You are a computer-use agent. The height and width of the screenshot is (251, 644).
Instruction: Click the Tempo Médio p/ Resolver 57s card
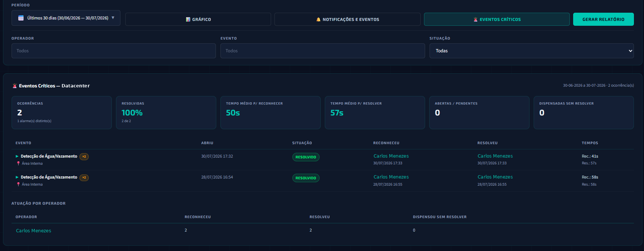coord(375,113)
